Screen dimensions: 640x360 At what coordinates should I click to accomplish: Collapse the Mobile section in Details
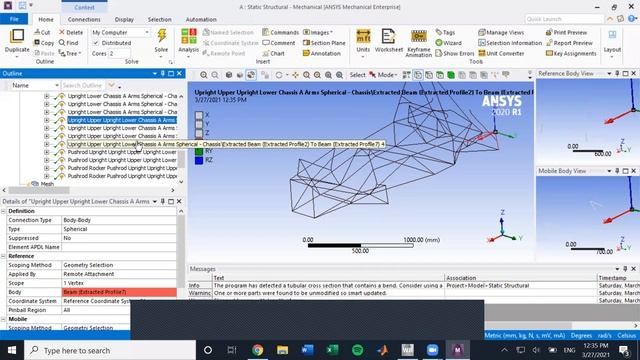3,319
